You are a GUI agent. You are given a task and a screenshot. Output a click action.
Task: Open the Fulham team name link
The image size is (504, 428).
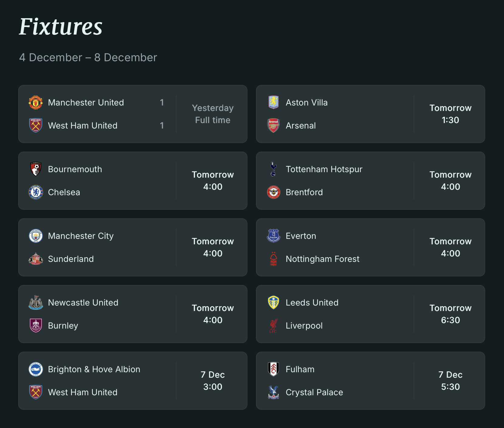[300, 369]
